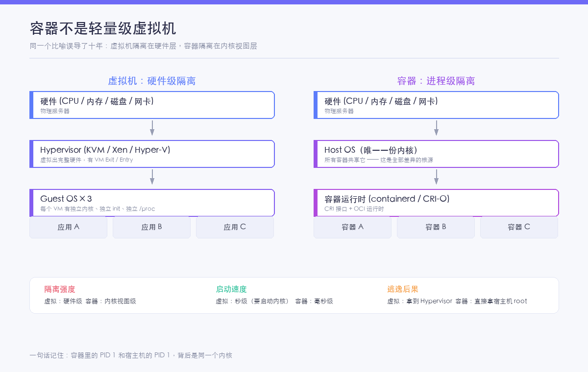
Task: Select text 所有容器共享它 —— 这是全部差异的根源
Action: [x=379, y=160]
